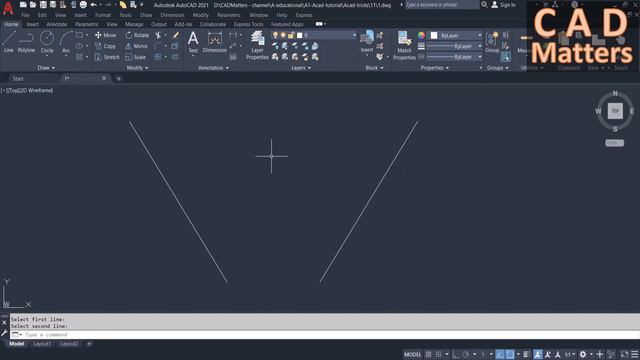640x360 pixels.
Task: Activate the Mirror command
Action: 136,46
